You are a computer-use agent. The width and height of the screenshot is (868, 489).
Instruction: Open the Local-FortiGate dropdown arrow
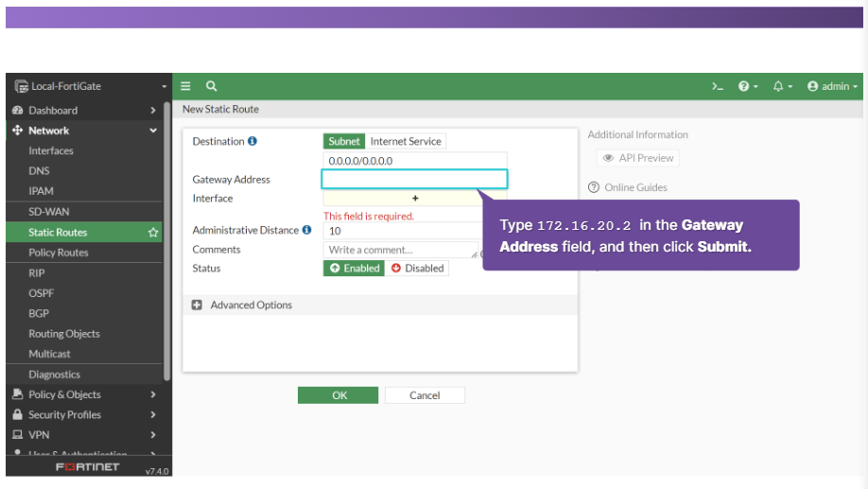164,87
